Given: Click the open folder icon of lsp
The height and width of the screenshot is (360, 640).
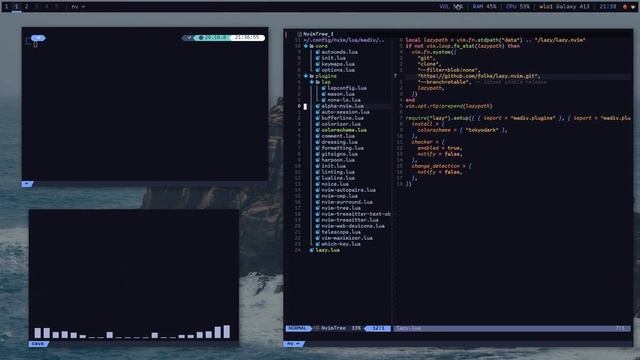Looking at the screenshot, I should [318, 82].
